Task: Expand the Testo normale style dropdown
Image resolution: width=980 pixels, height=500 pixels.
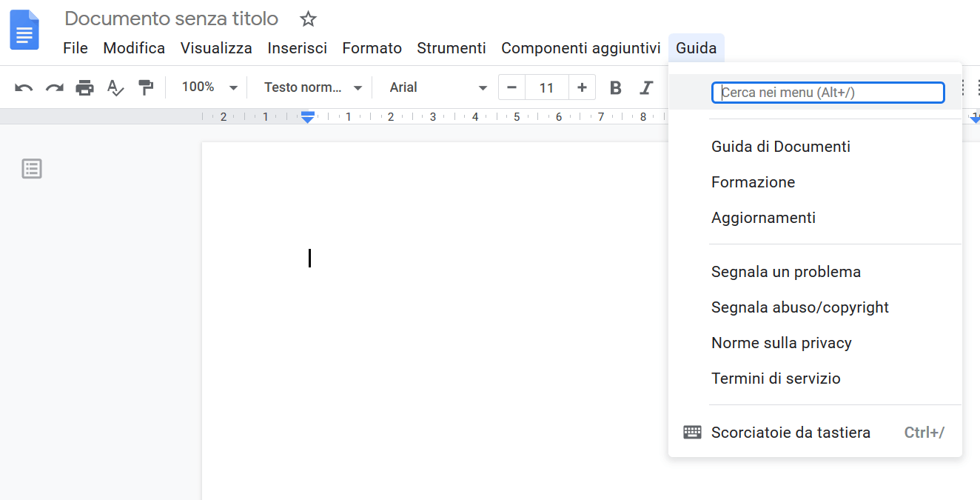Action: [x=313, y=87]
